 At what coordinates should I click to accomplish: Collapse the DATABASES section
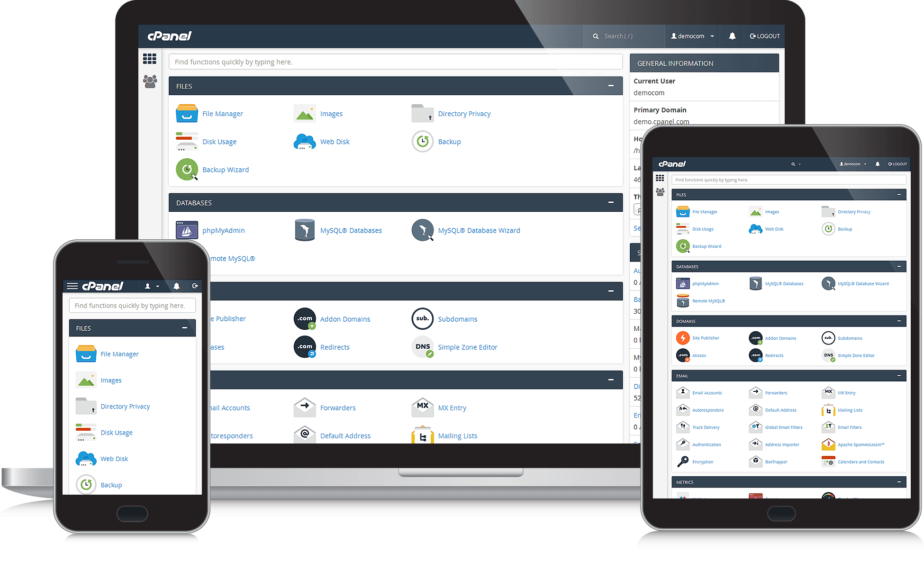611,203
